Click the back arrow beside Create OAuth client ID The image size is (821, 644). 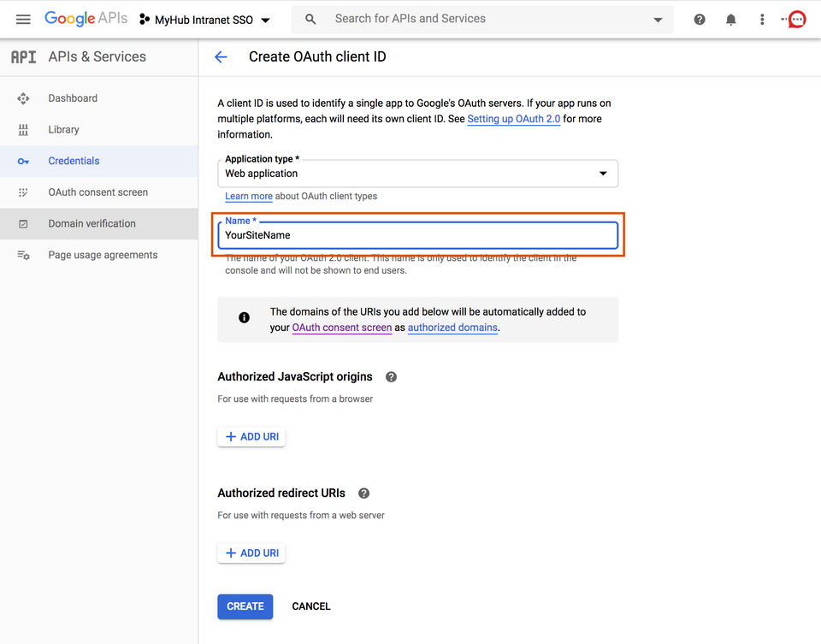click(x=221, y=56)
